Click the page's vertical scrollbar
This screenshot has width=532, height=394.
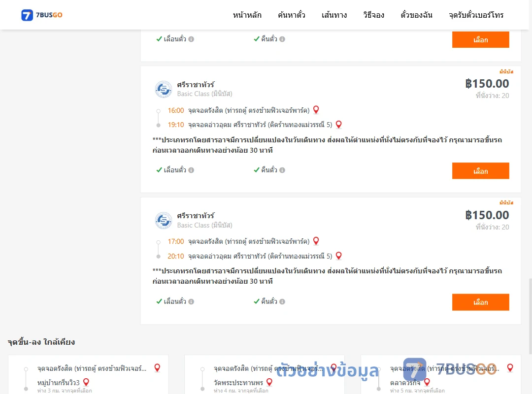pos(530,316)
